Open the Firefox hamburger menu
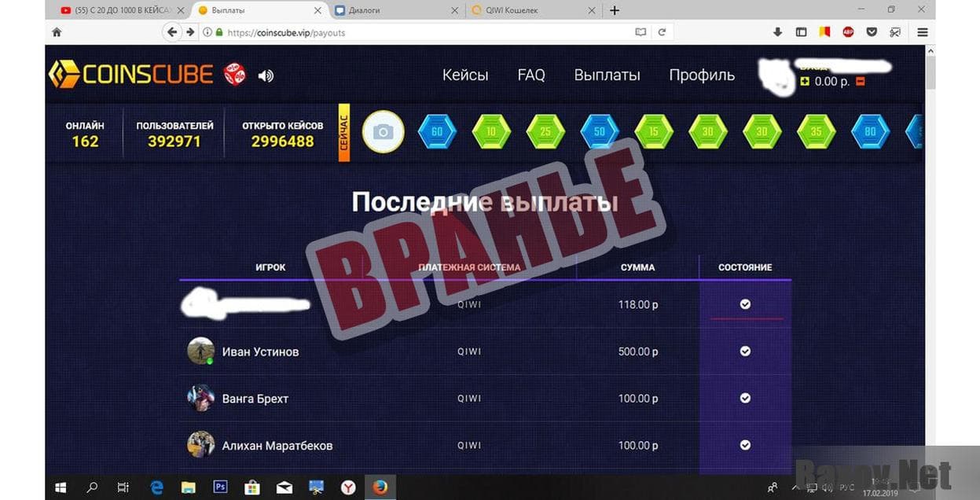Image resolution: width=980 pixels, height=500 pixels. tap(921, 31)
